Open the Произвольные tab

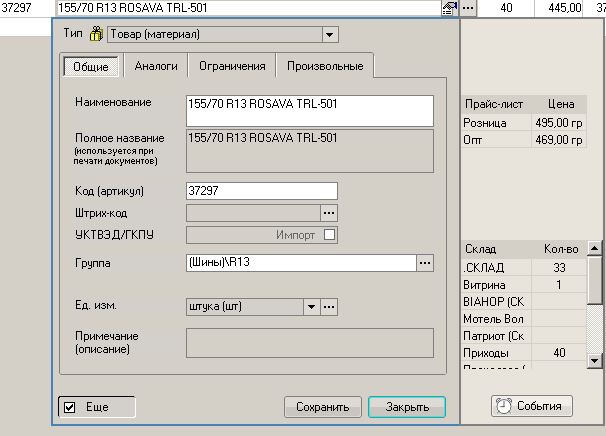(x=325, y=66)
